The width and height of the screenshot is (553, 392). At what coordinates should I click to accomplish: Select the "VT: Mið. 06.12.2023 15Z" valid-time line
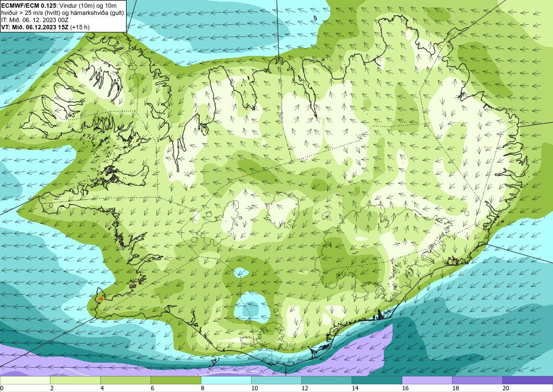point(35,27)
